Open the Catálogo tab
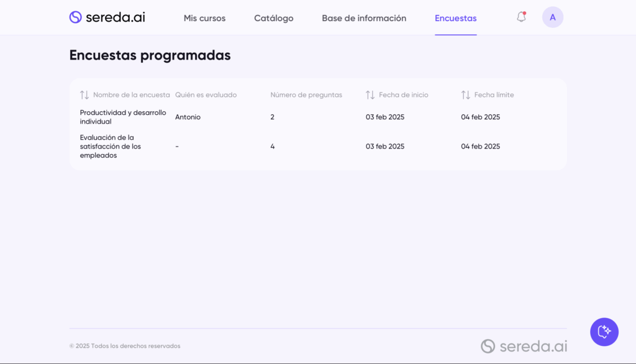Screen dimensions: 636x364 [273, 18]
